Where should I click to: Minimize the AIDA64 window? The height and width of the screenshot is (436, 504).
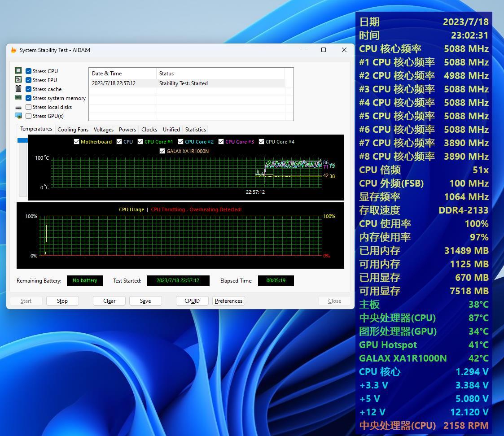303,50
